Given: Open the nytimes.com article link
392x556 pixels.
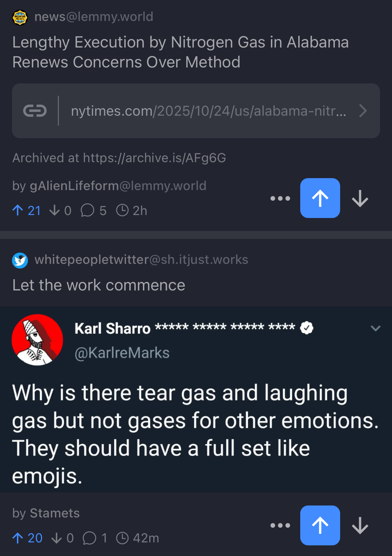Looking at the screenshot, I should [208, 111].
